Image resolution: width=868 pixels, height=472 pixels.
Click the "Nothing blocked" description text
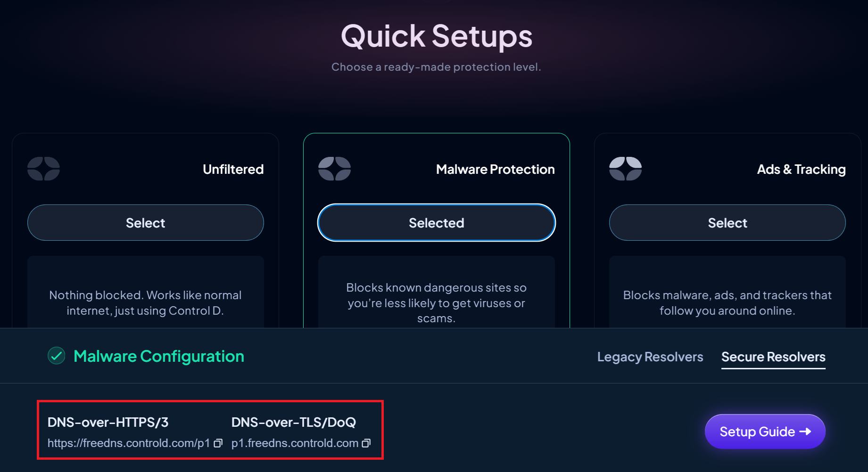145,303
